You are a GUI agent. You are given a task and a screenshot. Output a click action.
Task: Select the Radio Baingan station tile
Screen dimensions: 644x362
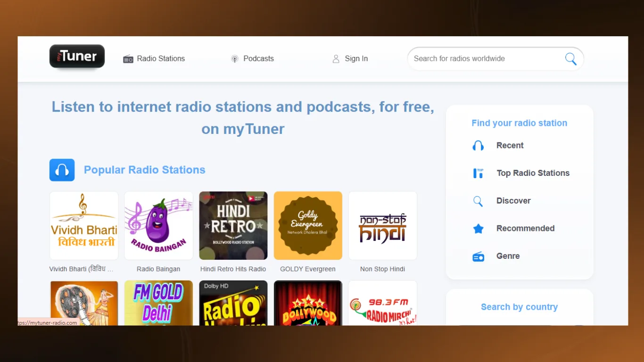tap(158, 225)
